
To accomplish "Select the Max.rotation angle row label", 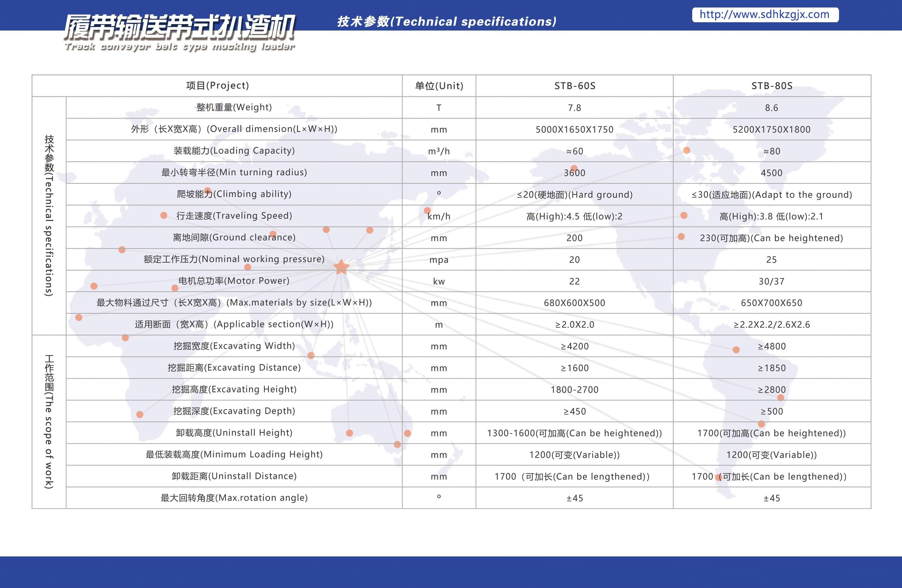I will 234,498.
